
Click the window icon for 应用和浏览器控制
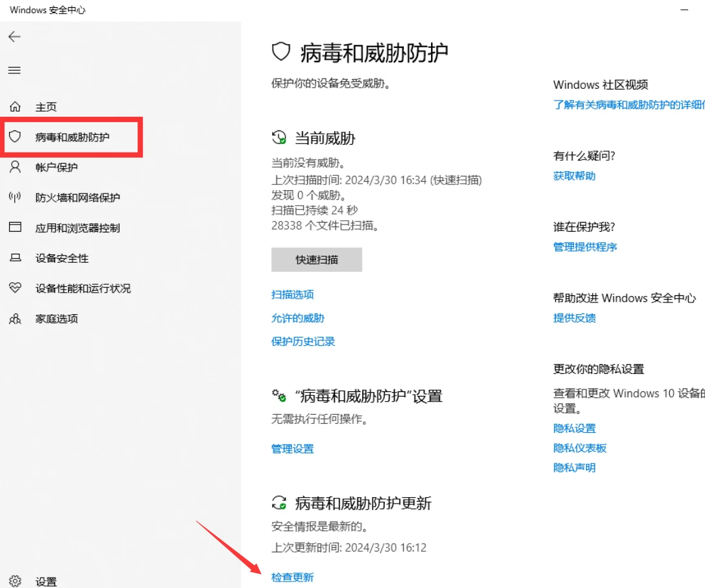coord(15,227)
